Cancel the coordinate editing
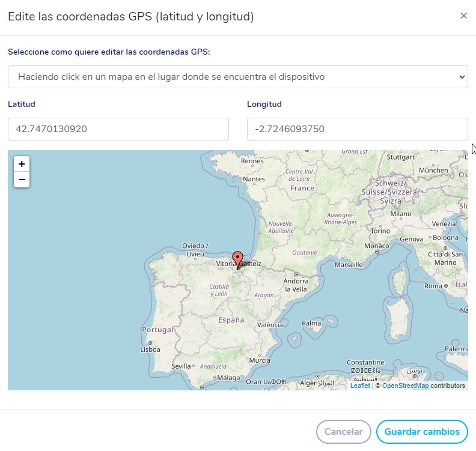The height and width of the screenshot is (451, 476). (x=344, y=432)
